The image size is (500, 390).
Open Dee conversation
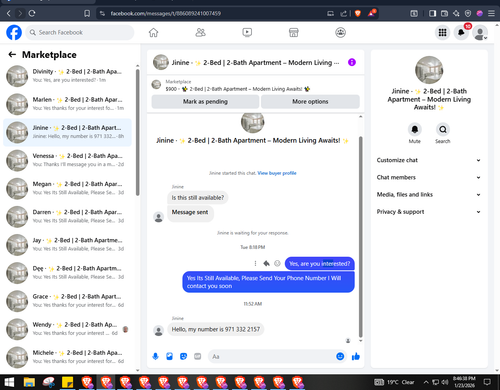coord(68,273)
